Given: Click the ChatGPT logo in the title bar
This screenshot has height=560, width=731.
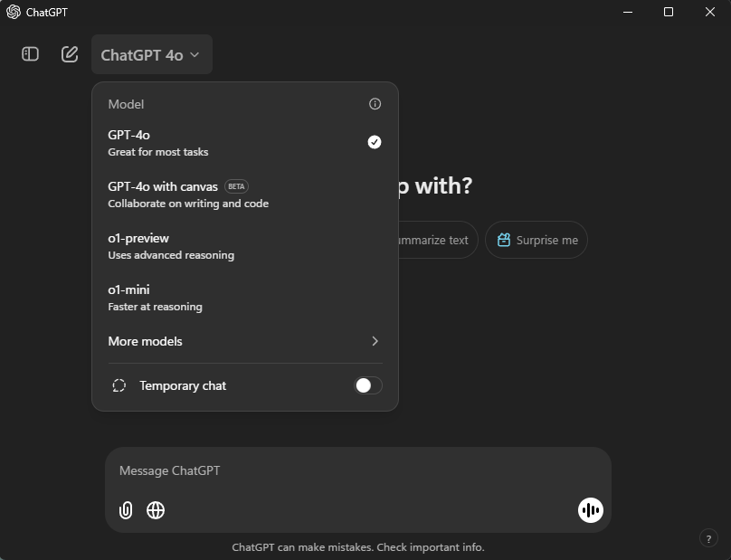Looking at the screenshot, I should coord(12,12).
